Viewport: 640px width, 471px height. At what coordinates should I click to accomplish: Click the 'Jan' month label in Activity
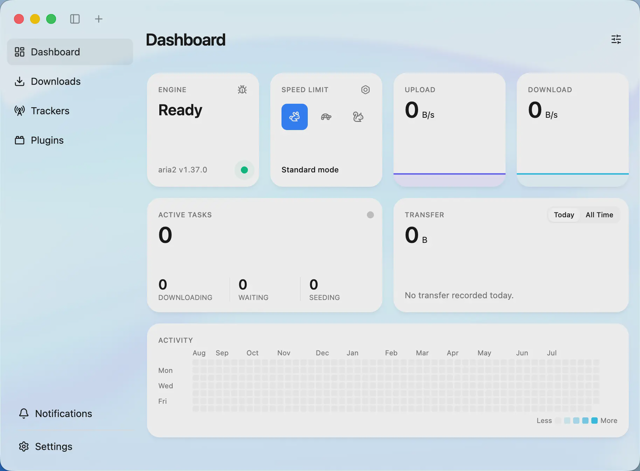tap(352, 353)
